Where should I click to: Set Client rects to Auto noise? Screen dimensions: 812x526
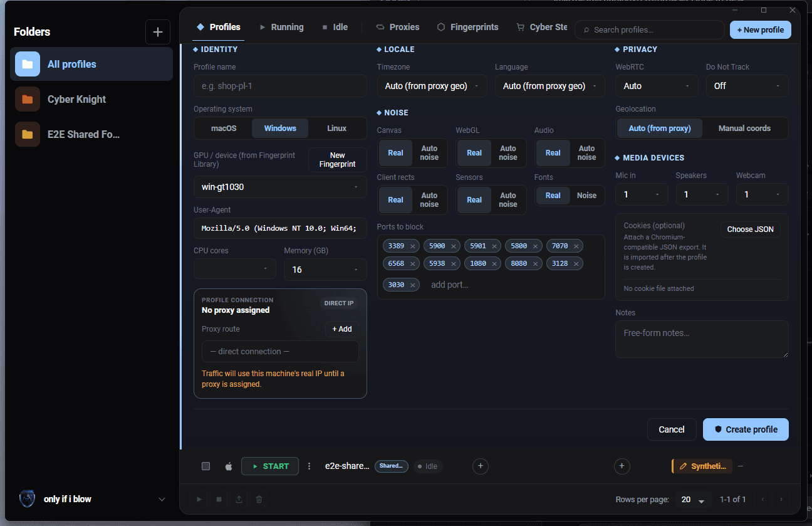[429, 200]
